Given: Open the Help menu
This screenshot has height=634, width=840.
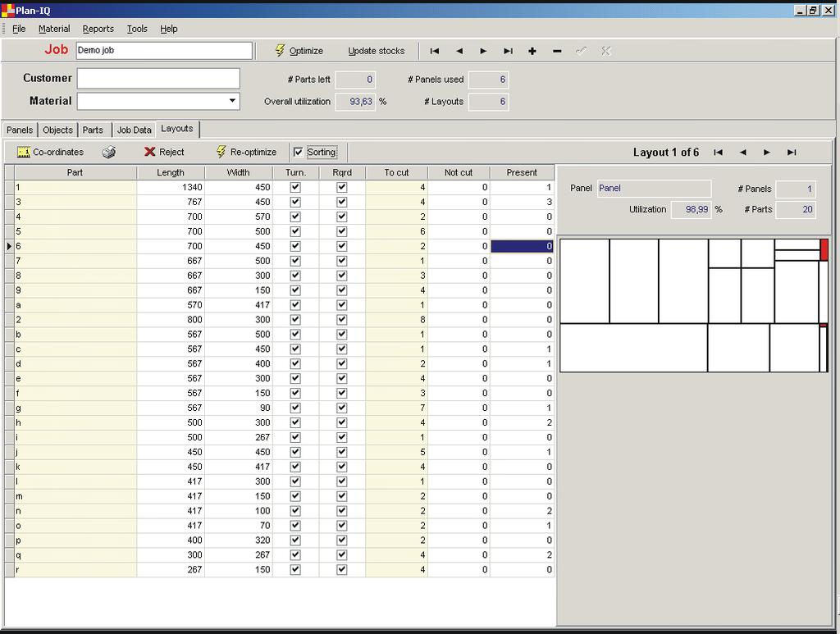Looking at the screenshot, I should pyautogui.click(x=169, y=29).
